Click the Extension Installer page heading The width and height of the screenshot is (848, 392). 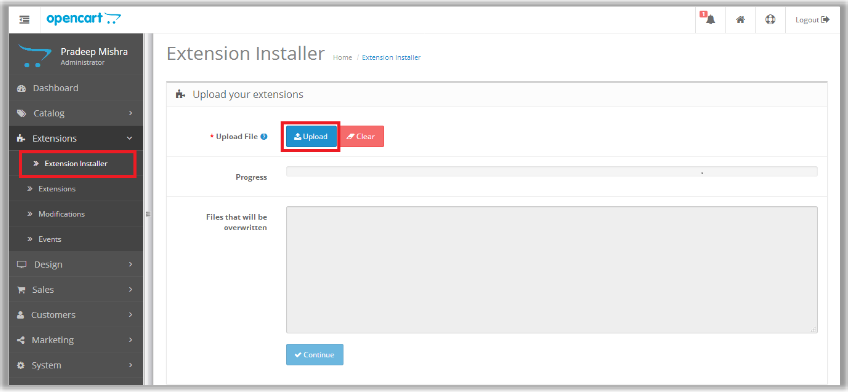(x=246, y=54)
